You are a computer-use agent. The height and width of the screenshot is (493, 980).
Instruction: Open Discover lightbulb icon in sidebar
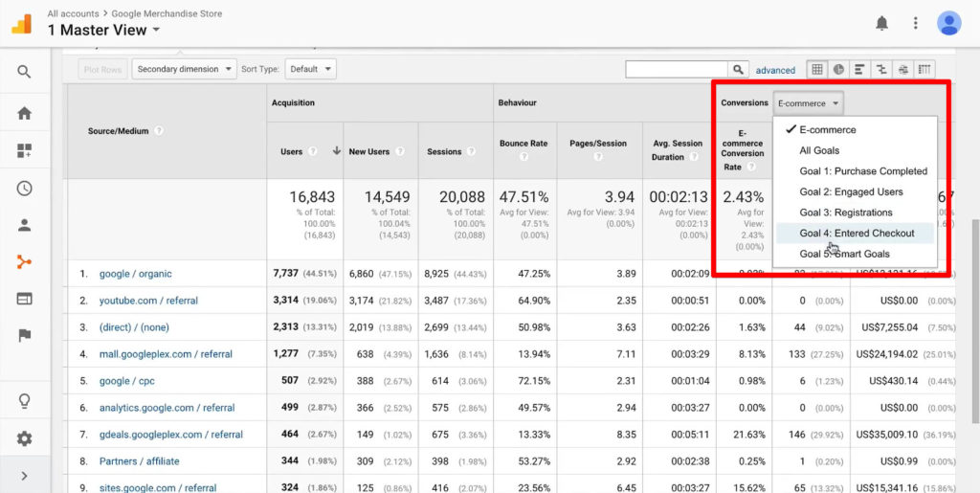(24, 400)
